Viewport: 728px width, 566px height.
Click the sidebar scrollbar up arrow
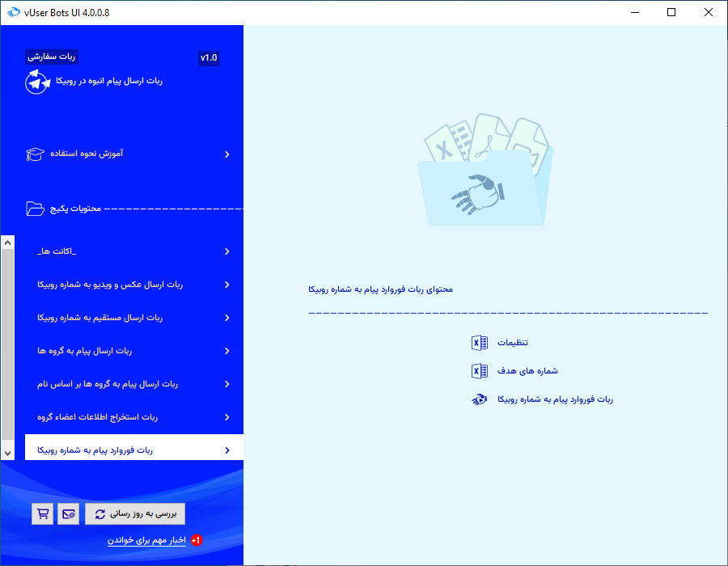click(7, 243)
